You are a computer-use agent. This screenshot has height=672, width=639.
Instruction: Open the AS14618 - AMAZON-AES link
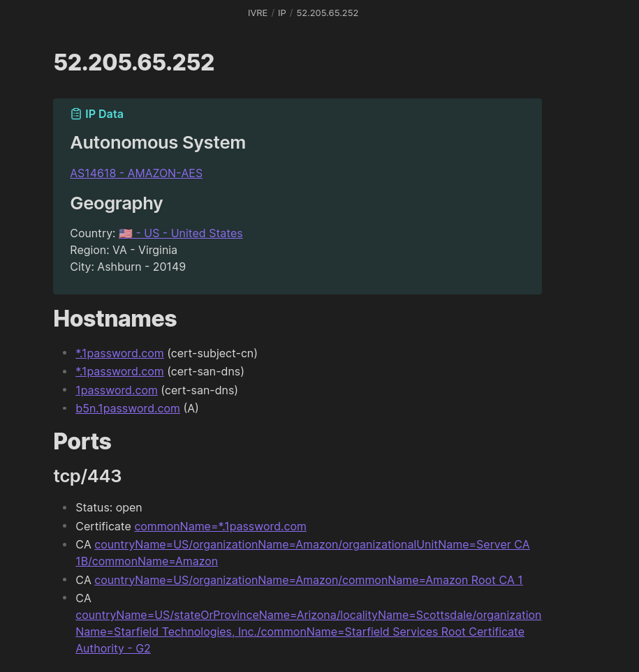[136, 173]
